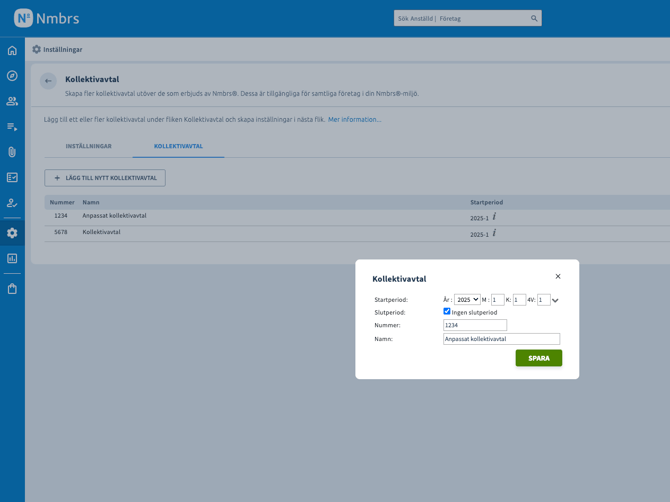Click Lägg till nytt kollektivavtal button
Viewport: 670px width, 502px height.
click(105, 178)
